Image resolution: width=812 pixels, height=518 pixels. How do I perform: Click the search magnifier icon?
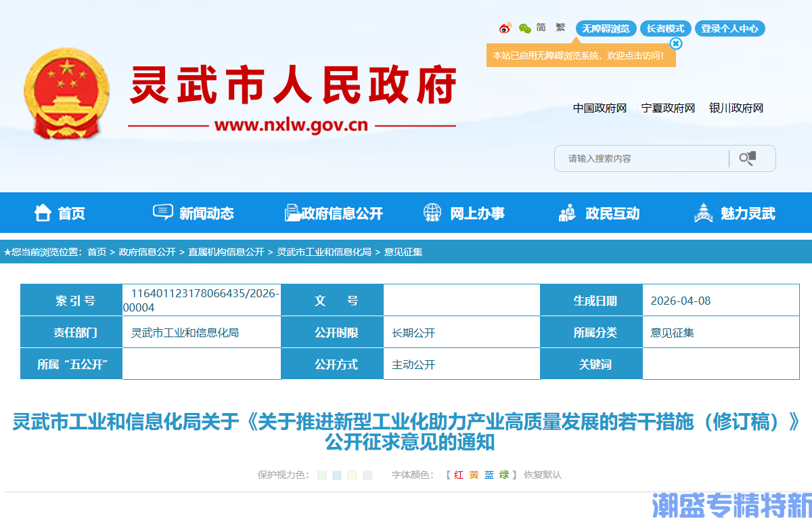pyautogui.click(x=747, y=158)
